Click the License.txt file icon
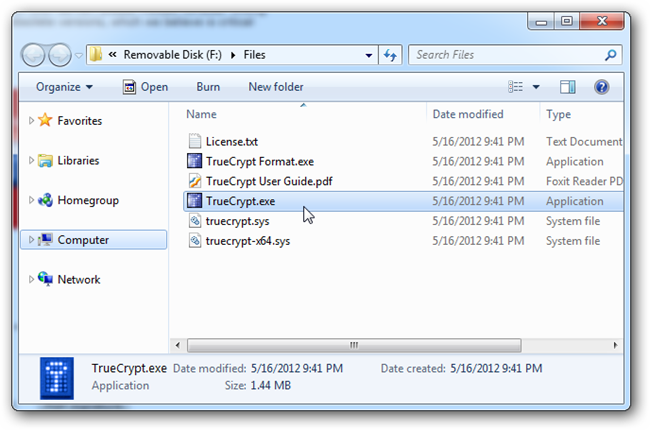This screenshot has height=430, width=650. point(194,141)
